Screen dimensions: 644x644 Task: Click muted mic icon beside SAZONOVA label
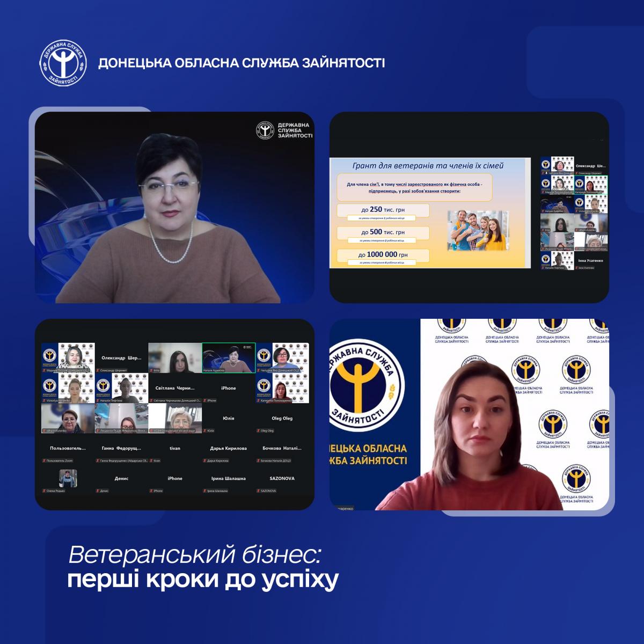259,491
